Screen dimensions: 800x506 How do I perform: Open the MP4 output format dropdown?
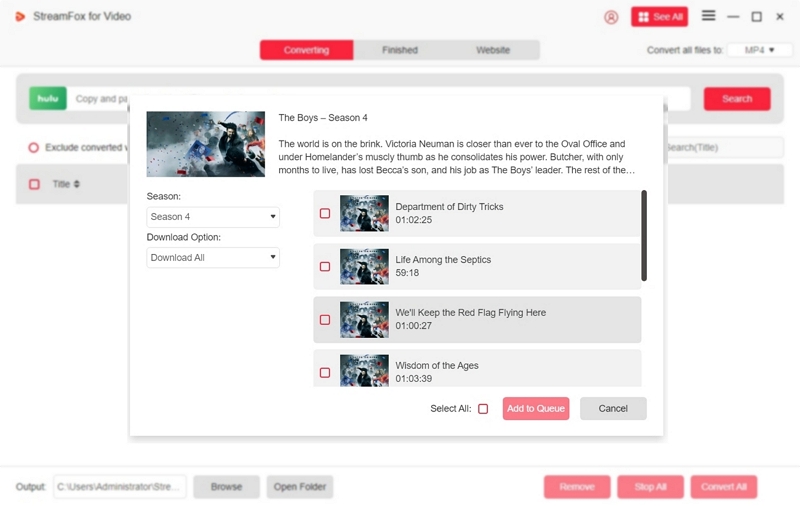coord(759,50)
